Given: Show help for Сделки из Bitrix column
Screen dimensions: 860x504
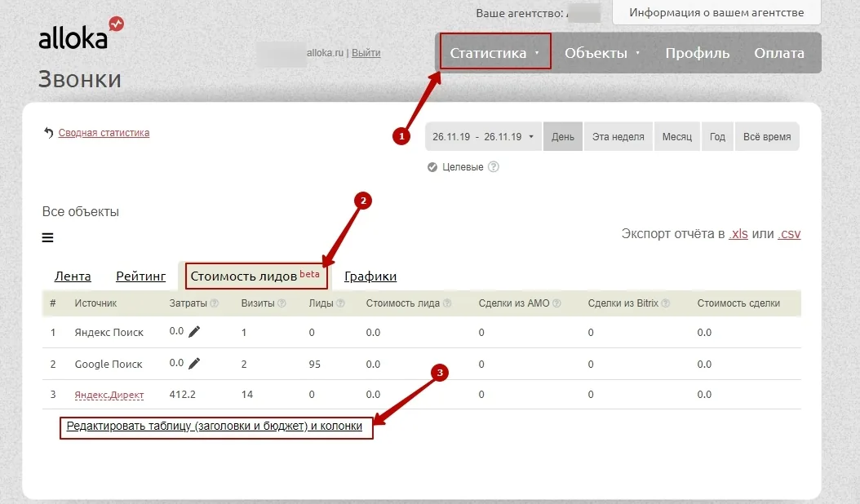Looking at the screenshot, I should 665,303.
